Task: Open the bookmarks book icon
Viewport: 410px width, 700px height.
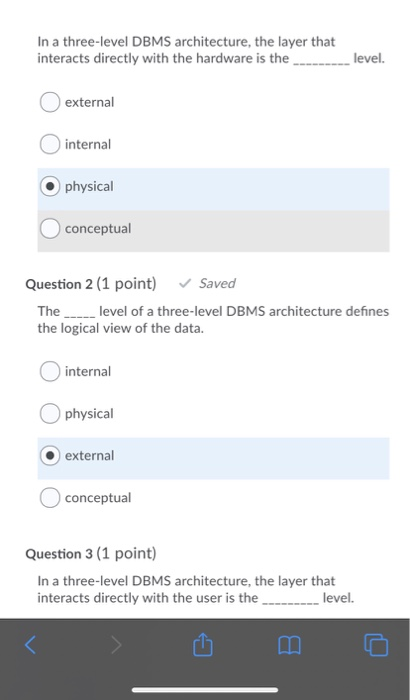Action: point(289,646)
